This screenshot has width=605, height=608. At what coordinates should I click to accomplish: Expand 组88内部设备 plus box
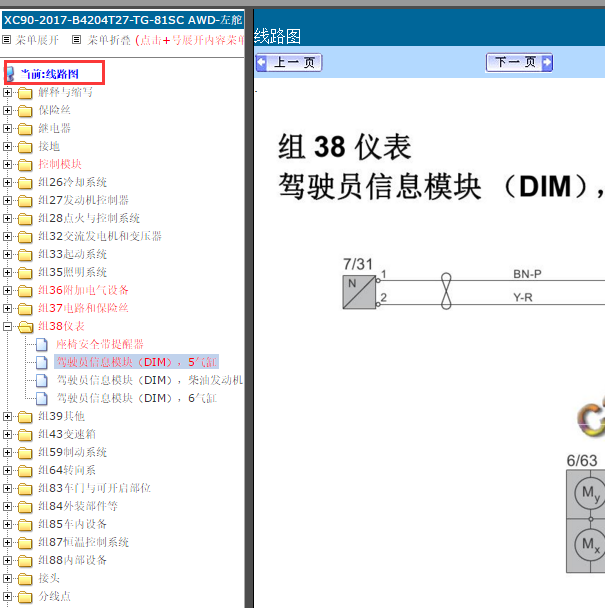pyautogui.click(x=7, y=560)
